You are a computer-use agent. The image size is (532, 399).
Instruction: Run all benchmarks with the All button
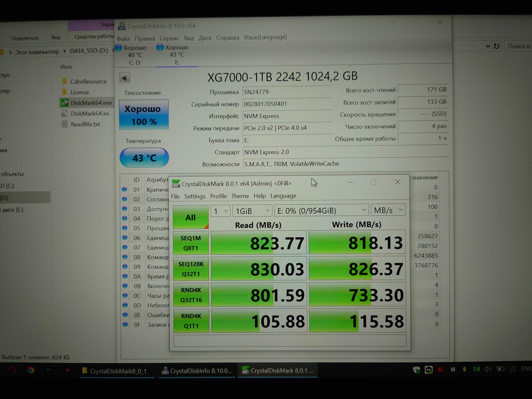(x=191, y=217)
